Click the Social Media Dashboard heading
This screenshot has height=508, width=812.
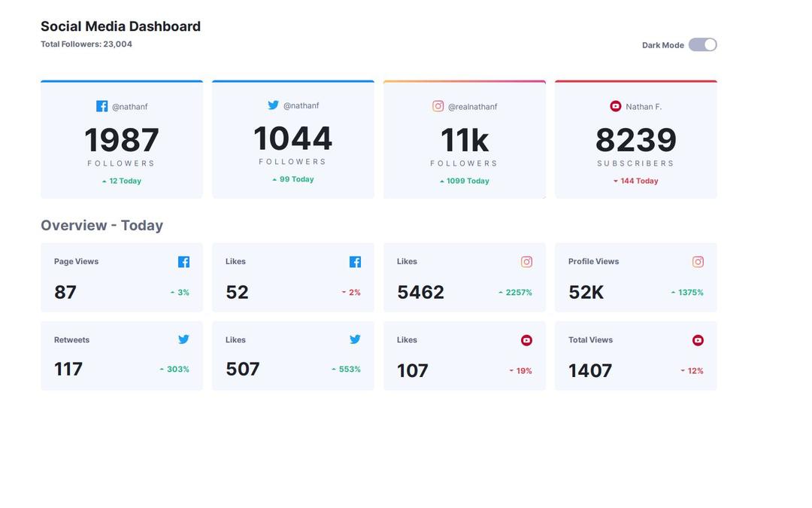pos(120,26)
